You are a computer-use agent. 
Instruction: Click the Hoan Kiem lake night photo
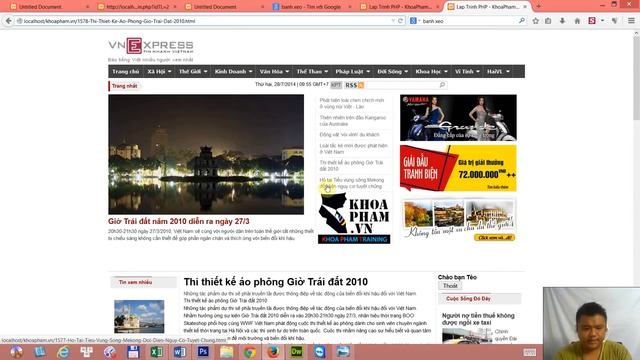(206, 154)
